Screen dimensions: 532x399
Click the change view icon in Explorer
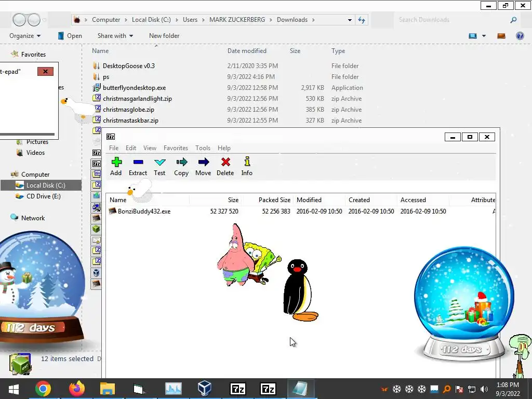[x=473, y=36]
